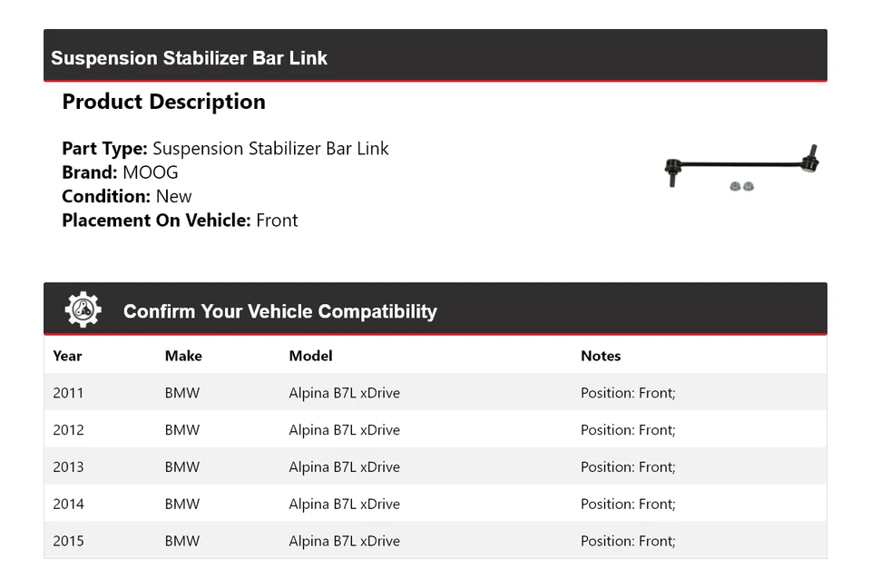
Task: Click Confirm Your Vehicle Compatibility title
Action: coord(279,311)
